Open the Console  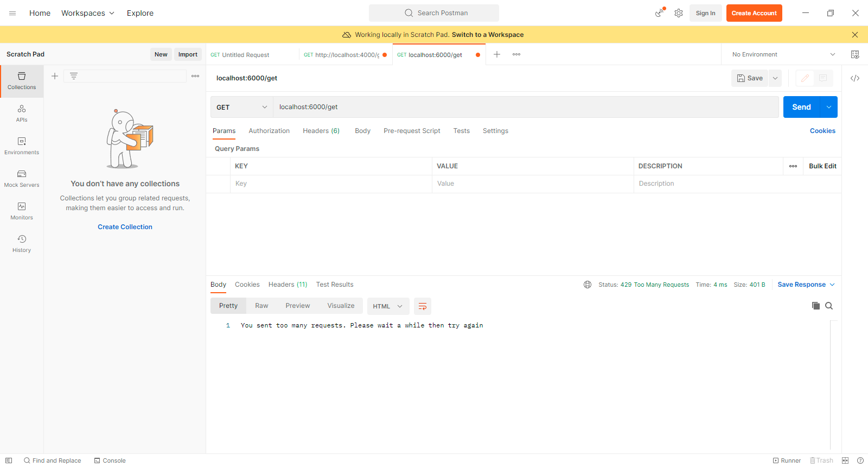click(110, 460)
